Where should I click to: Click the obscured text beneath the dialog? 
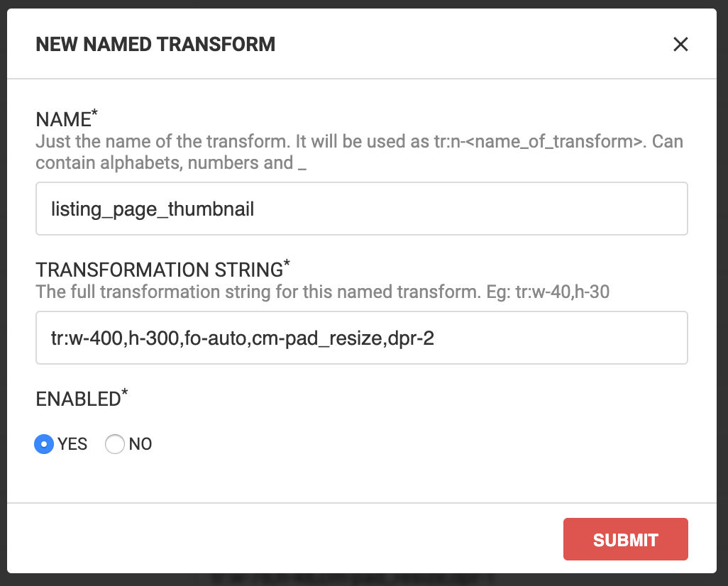(355, 579)
